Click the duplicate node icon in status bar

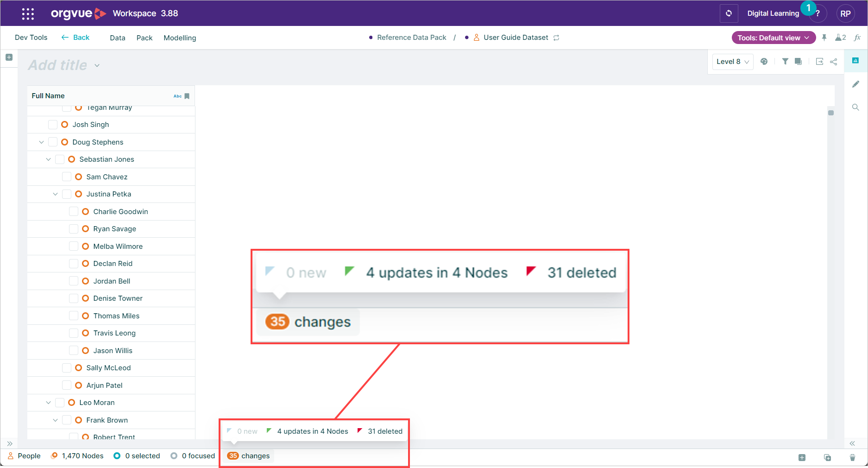(x=827, y=457)
